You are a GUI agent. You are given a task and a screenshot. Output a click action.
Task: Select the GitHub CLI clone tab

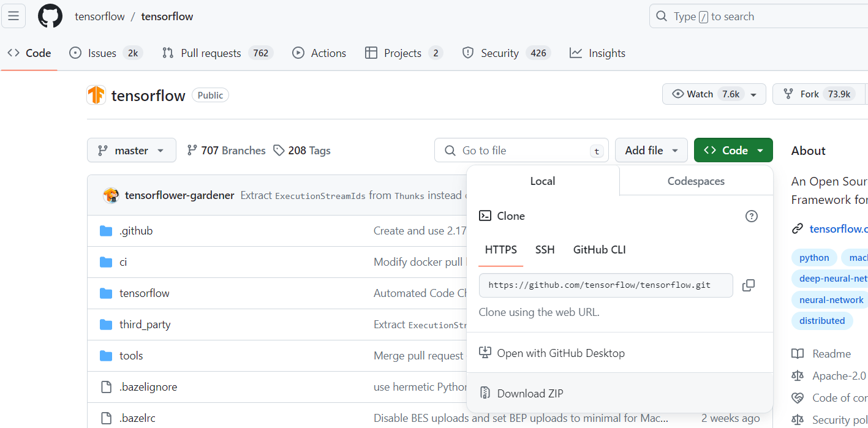coord(599,250)
